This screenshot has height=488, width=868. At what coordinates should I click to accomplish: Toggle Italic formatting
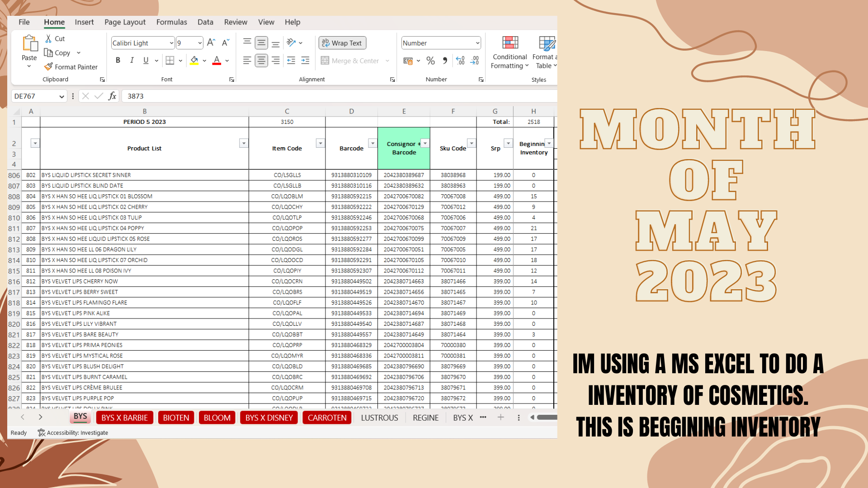[x=132, y=61]
